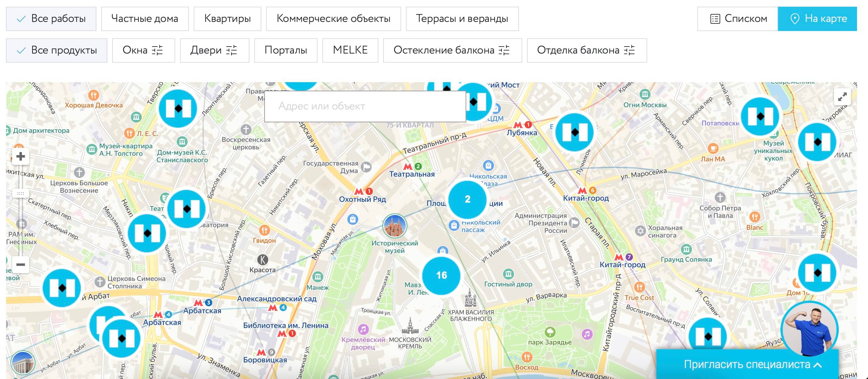Select 'MELKE' product filter

pos(350,50)
